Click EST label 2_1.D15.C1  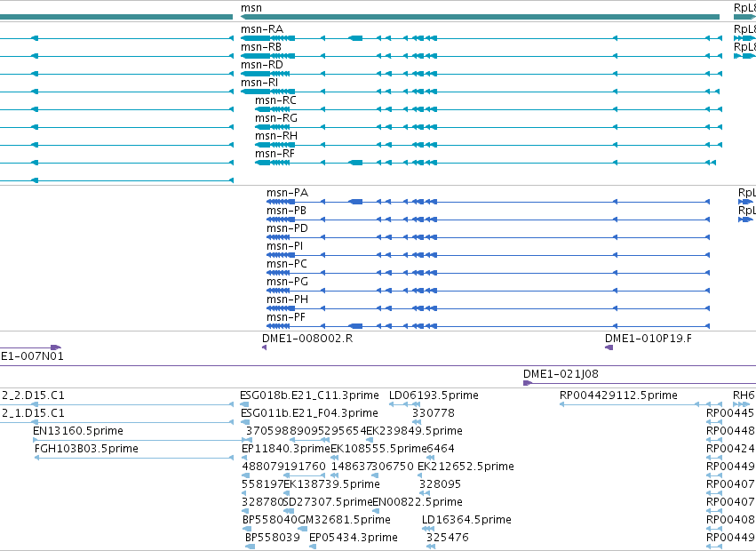pos(33,413)
